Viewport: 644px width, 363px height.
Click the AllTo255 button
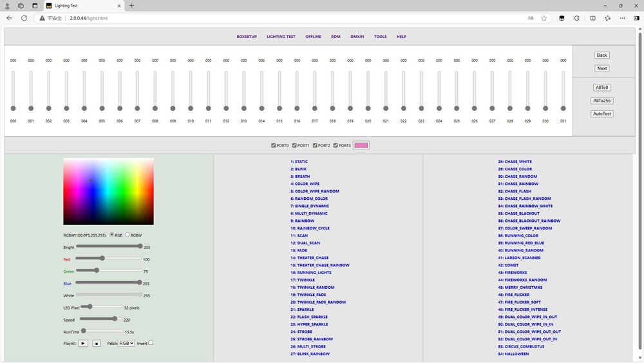point(601,101)
